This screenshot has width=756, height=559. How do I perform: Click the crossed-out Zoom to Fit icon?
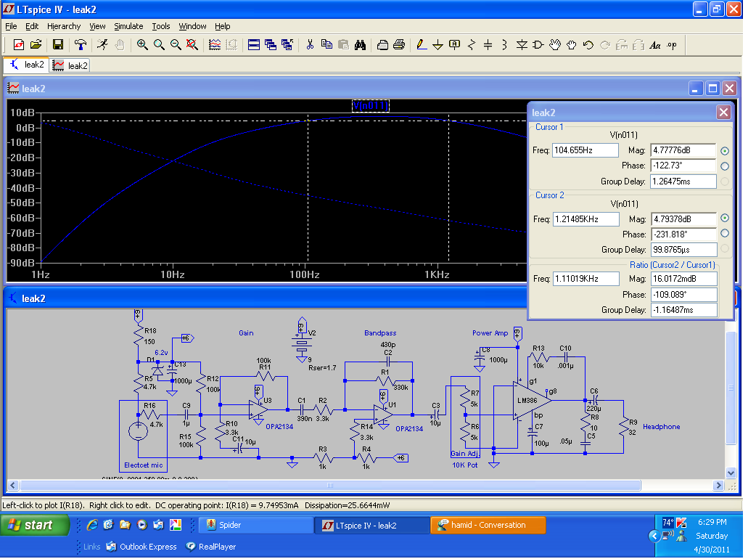pyautogui.click(x=192, y=45)
